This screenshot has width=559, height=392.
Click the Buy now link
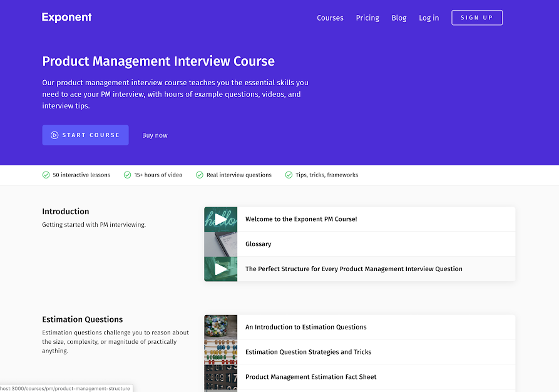(155, 135)
